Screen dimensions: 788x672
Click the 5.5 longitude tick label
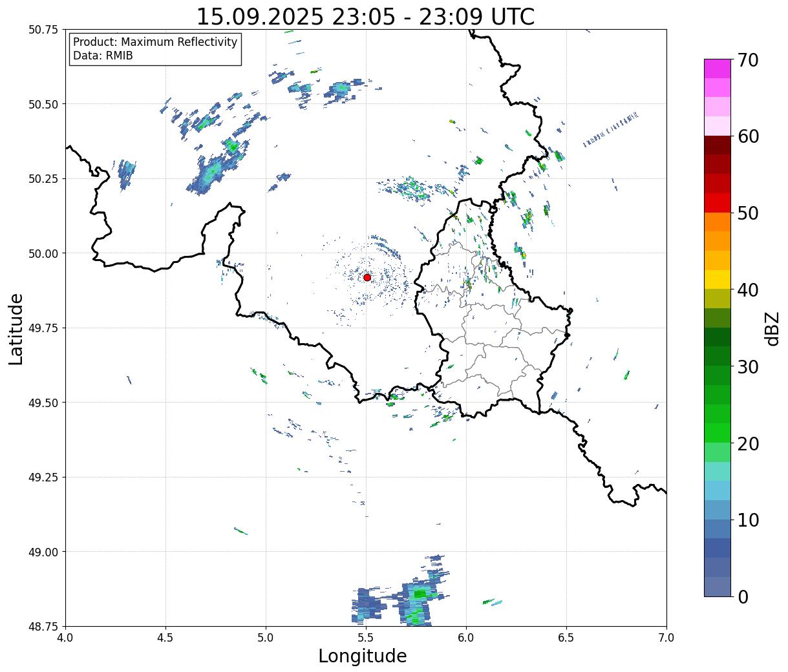coord(366,638)
